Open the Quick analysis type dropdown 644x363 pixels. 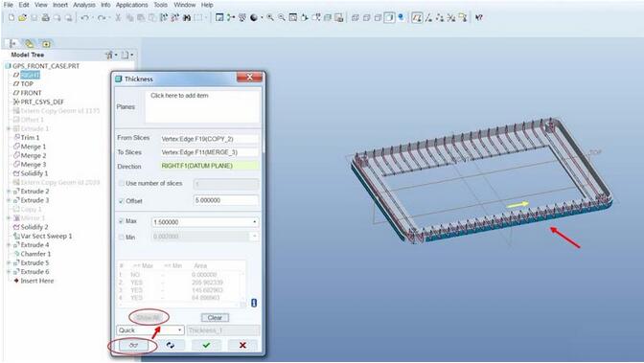[x=179, y=330]
